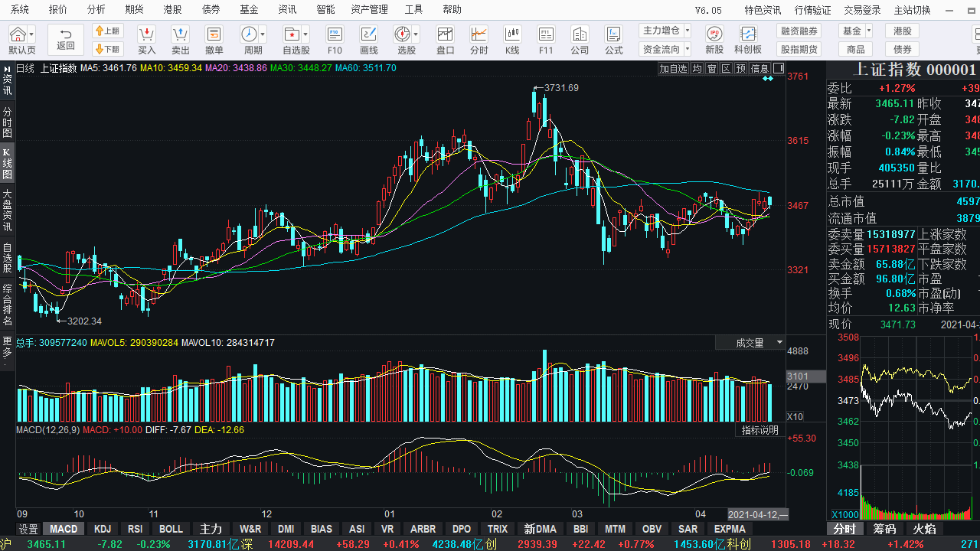
Task: Switch to the KDJ indicator tab
Action: [x=102, y=528]
